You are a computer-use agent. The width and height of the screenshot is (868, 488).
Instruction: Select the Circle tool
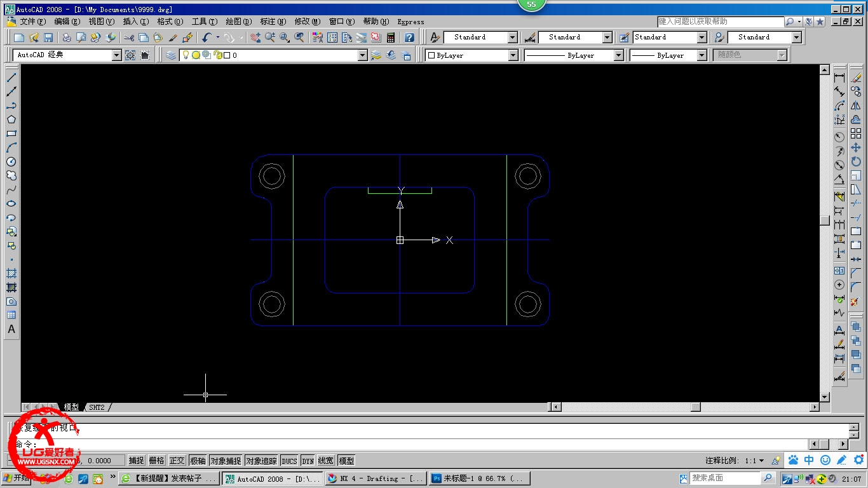click(11, 161)
